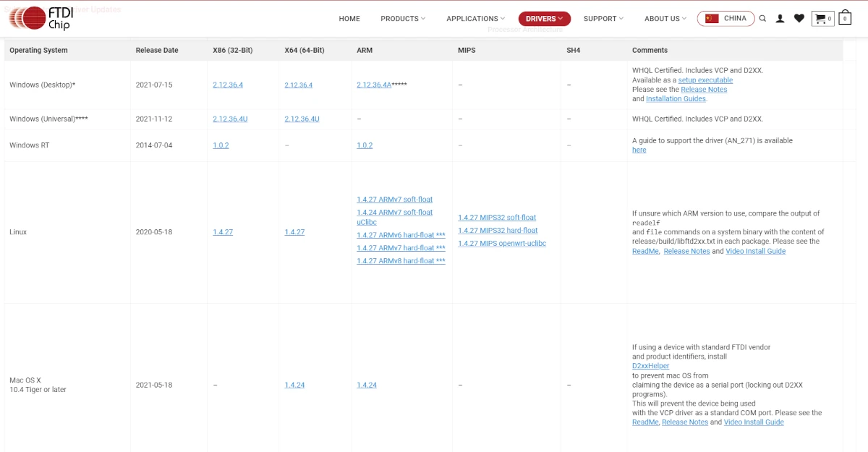Open Windows Desktop Release Notes link
The image size is (868, 452).
click(704, 90)
